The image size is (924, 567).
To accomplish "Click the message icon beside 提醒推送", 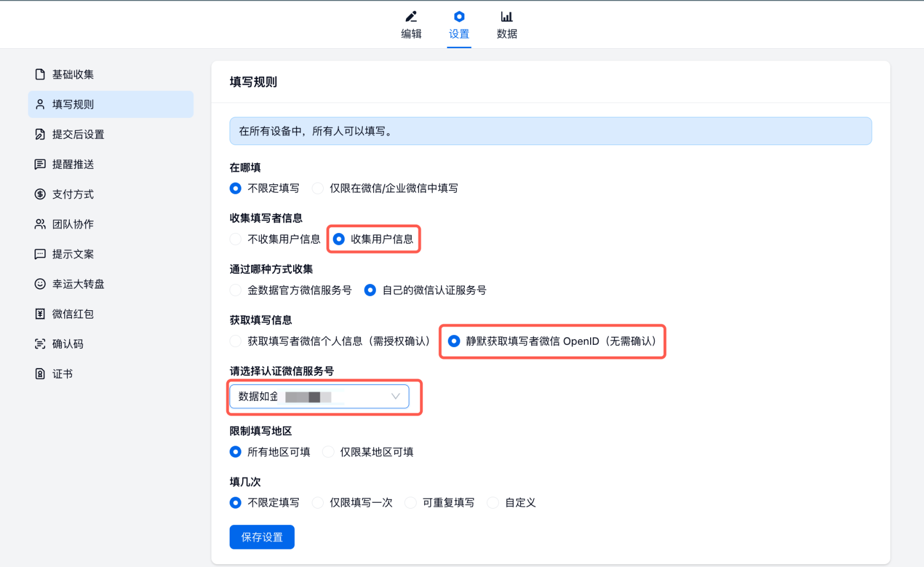I will (x=40, y=164).
